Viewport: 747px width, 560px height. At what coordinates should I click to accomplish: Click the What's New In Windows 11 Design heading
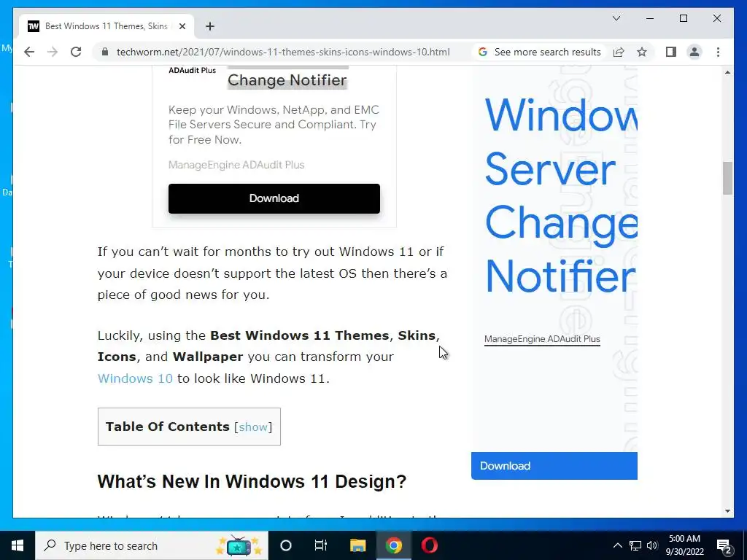coord(252,482)
